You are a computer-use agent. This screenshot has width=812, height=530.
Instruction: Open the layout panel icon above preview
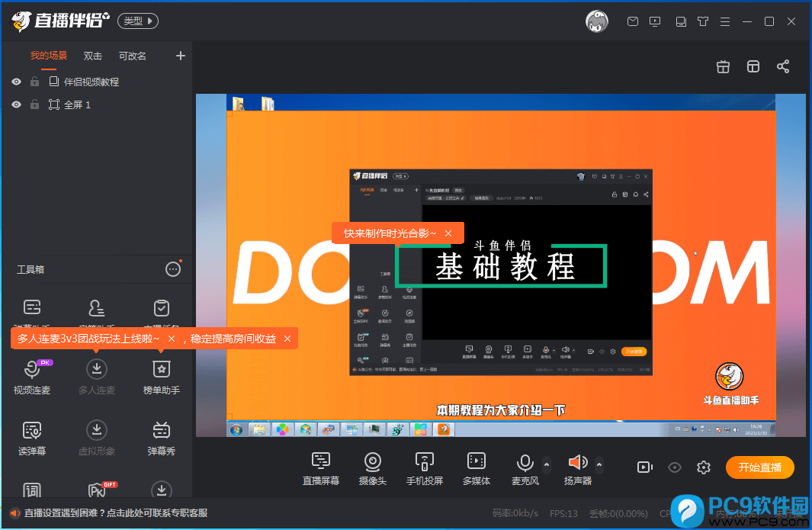[x=753, y=66]
